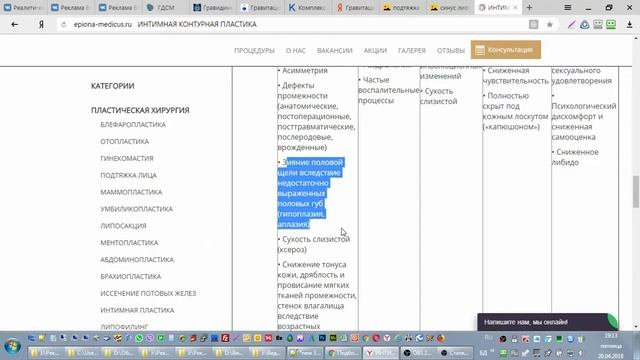640x360 pixels.
Task: Reload the page with the refresh icon
Action: click(x=64, y=25)
